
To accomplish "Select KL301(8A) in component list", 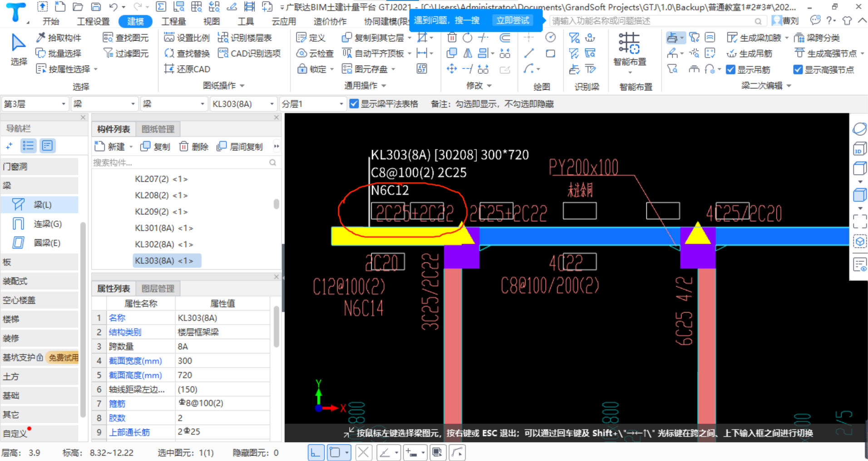I will pos(164,228).
